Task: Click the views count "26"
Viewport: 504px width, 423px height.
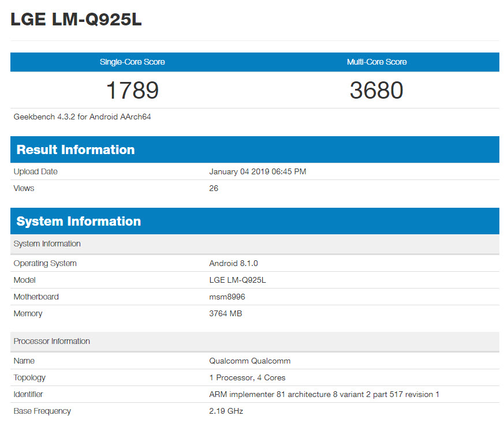Action: pos(214,188)
